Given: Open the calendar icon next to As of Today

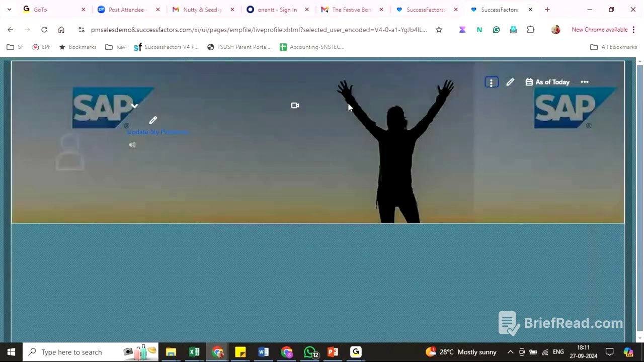Looking at the screenshot, I should click(x=529, y=82).
